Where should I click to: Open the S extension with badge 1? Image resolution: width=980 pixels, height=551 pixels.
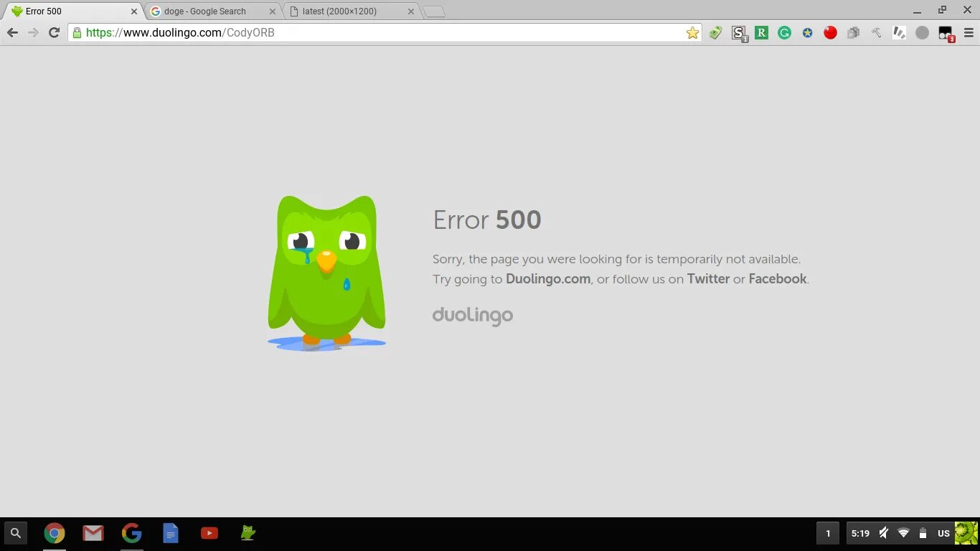739,34
